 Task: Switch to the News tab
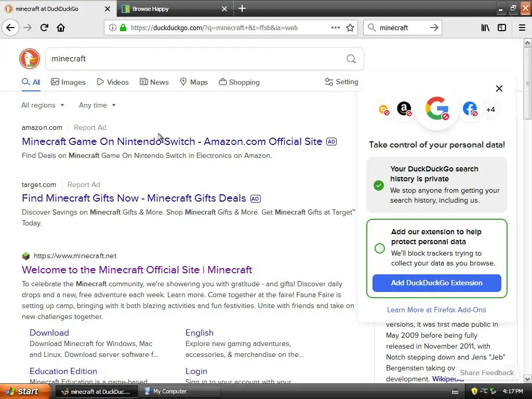[x=154, y=82]
